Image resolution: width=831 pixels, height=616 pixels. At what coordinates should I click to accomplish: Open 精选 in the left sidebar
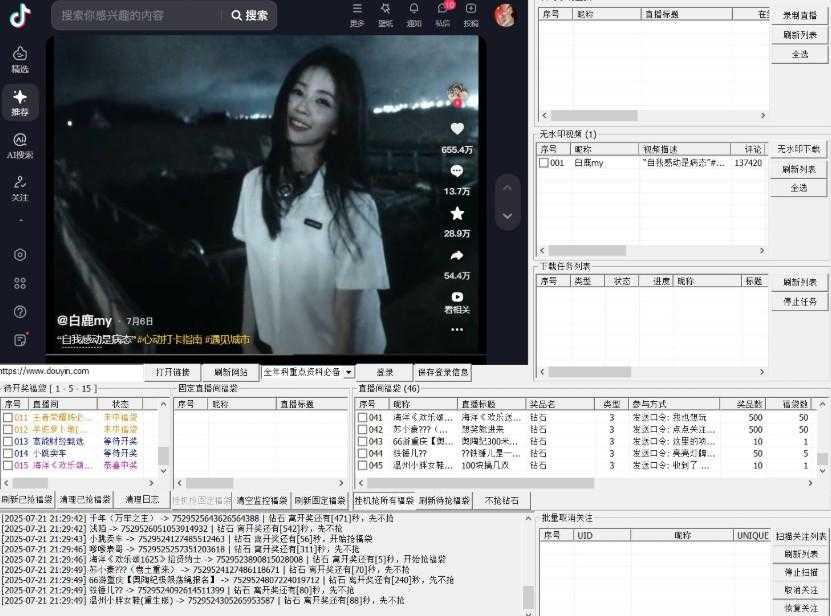click(x=20, y=59)
